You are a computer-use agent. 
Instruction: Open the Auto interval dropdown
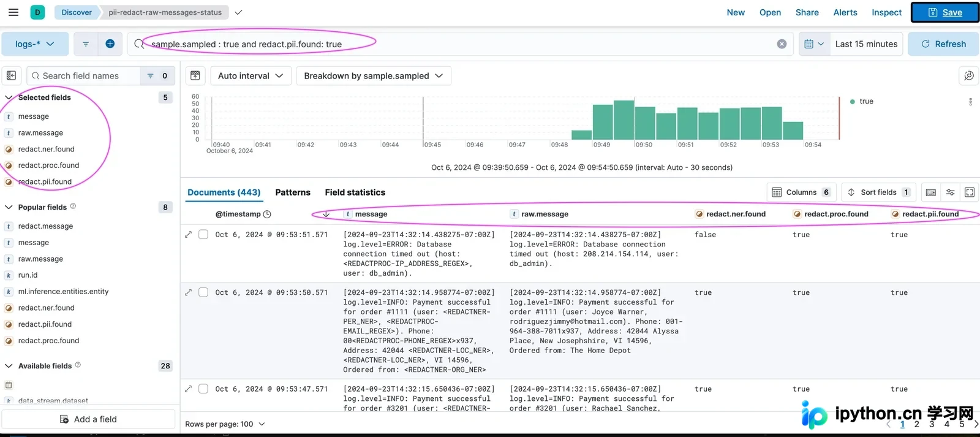pos(251,75)
